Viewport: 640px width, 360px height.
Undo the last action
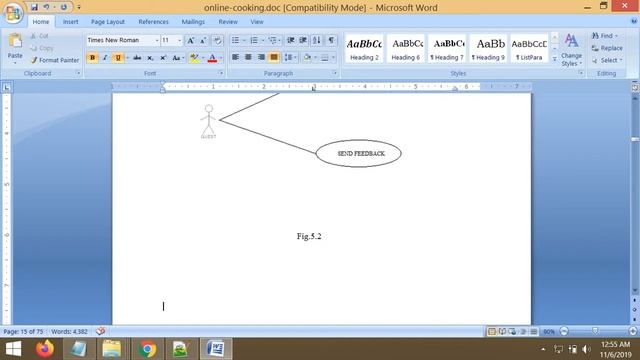tap(47, 7)
